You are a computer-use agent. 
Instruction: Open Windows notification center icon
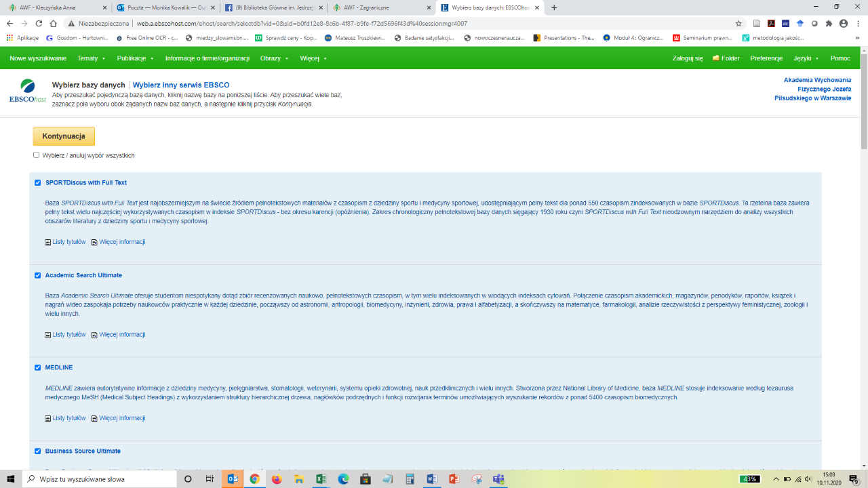pyautogui.click(x=854, y=479)
